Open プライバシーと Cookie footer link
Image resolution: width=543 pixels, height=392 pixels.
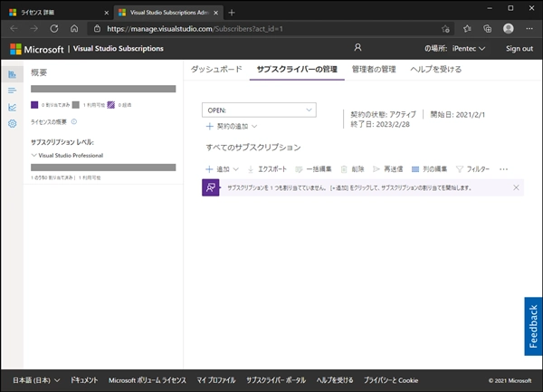click(x=391, y=380)
